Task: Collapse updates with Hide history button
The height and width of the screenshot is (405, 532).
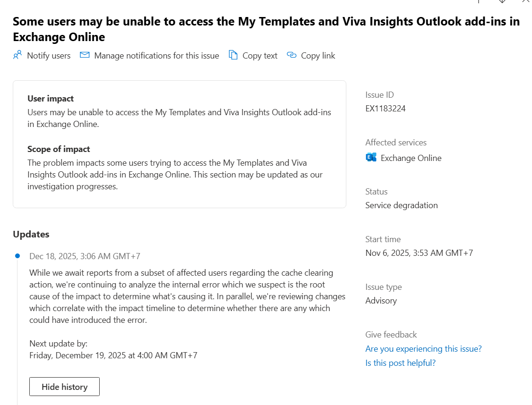Action: pos(64,387)
